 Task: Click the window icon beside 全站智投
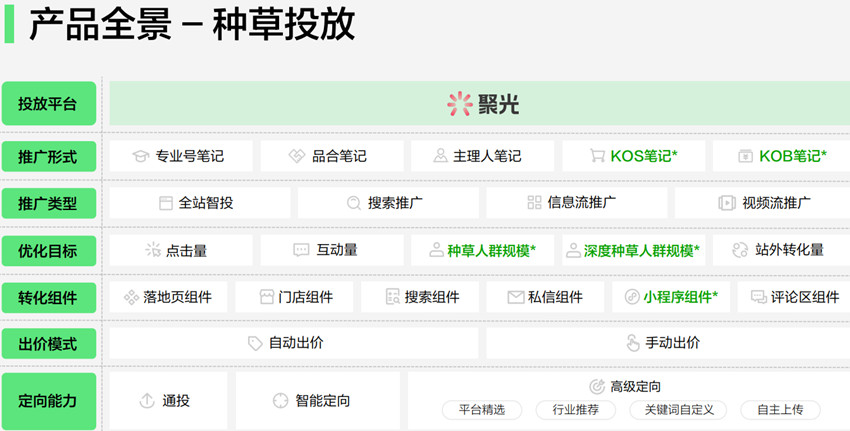click(165, 203)
